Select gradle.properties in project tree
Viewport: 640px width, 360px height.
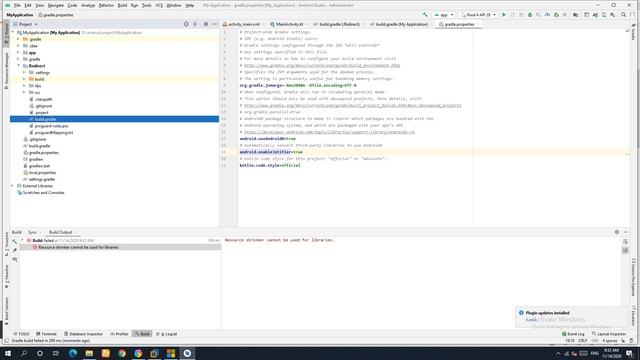click(41, 153)
